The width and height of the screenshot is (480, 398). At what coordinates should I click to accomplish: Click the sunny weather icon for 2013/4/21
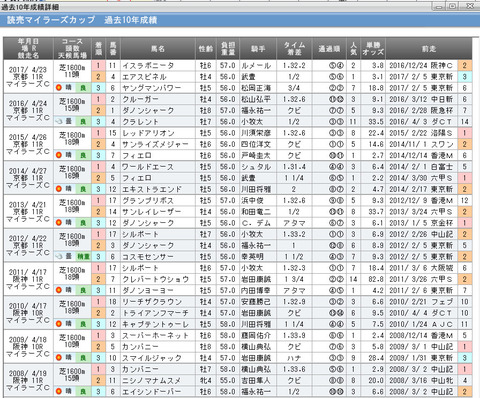59,223
